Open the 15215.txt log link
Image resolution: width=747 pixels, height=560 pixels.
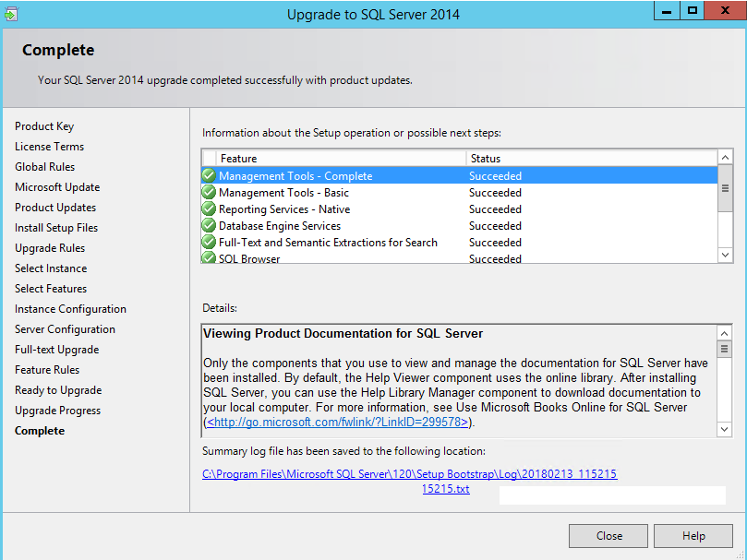coord(446,489)
